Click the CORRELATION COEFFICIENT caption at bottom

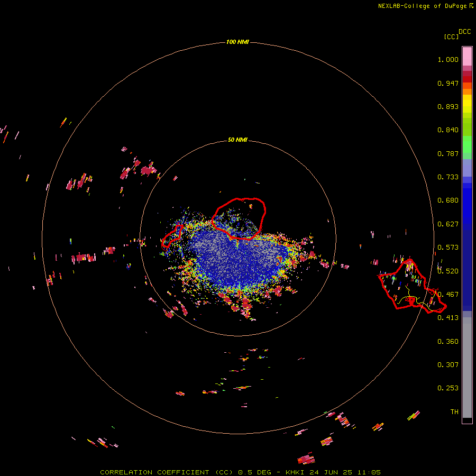[241, 472]
